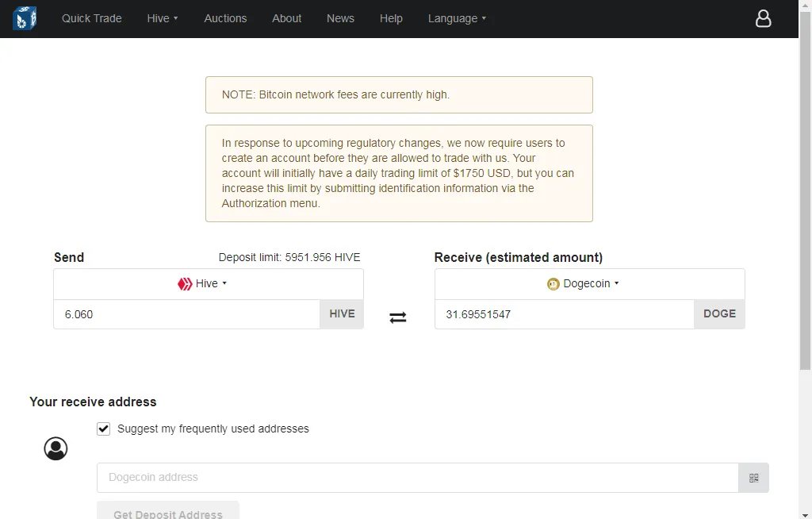Click the page vertical scrollbar
The width and height of the screenshot is (812, 519).
pos(805,190)
